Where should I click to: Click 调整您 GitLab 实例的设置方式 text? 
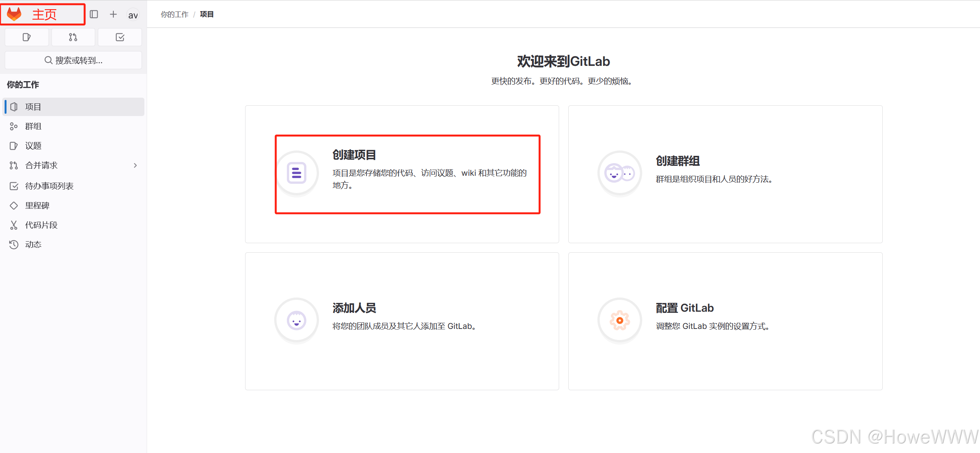click(x=713, y=326)
